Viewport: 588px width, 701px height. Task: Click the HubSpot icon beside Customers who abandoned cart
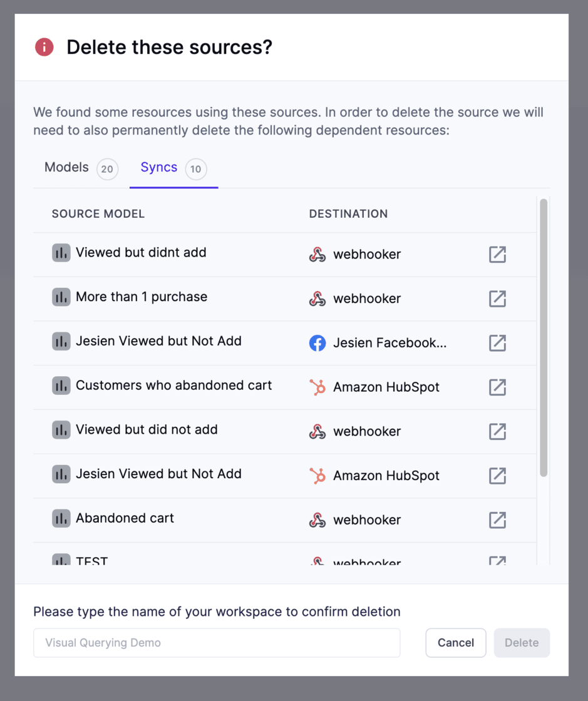pyautogui.click(x=317, y=387)
